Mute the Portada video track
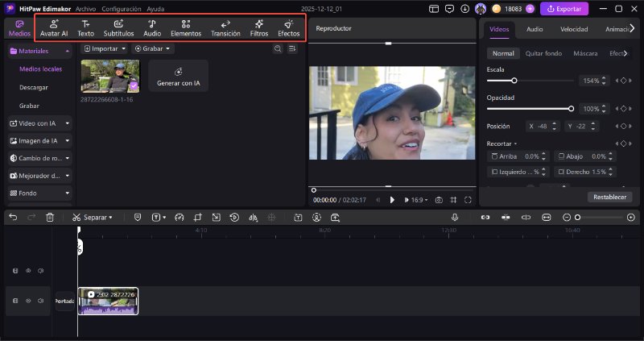The image size is (644, 341). coord(40,301)
